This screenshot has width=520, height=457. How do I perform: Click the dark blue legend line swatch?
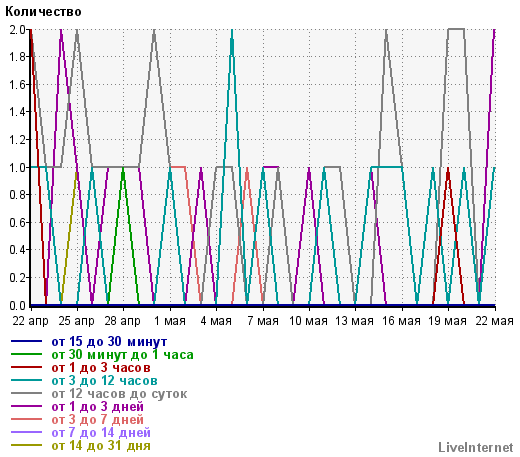[26, 341]
